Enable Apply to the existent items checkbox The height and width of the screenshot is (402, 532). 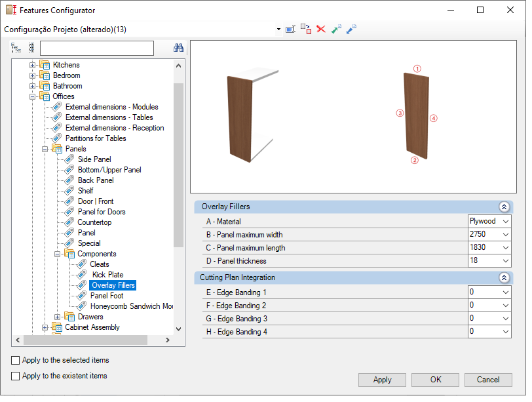(15, 376)
